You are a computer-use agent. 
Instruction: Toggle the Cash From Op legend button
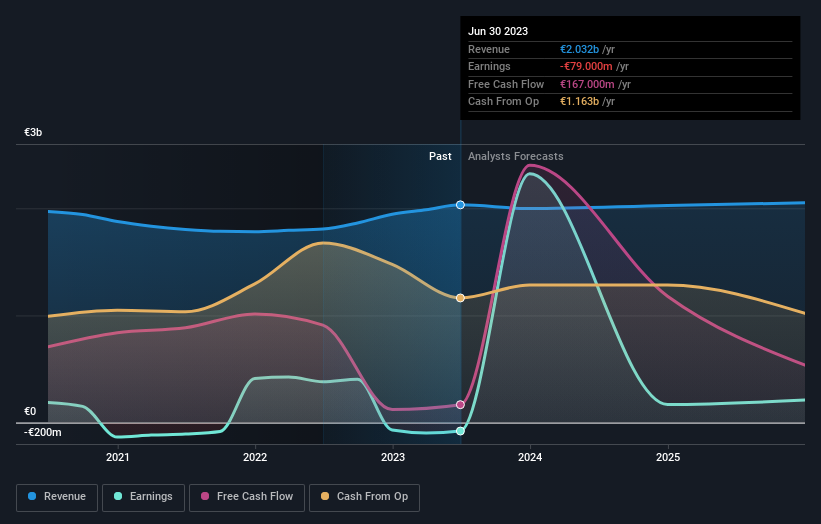pos(364,497)
